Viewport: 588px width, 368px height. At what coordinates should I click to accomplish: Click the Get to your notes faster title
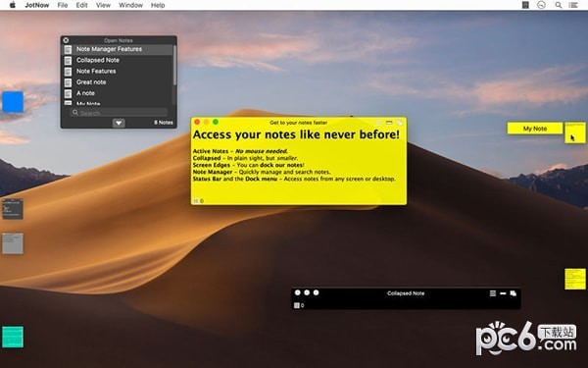[299, 123]
